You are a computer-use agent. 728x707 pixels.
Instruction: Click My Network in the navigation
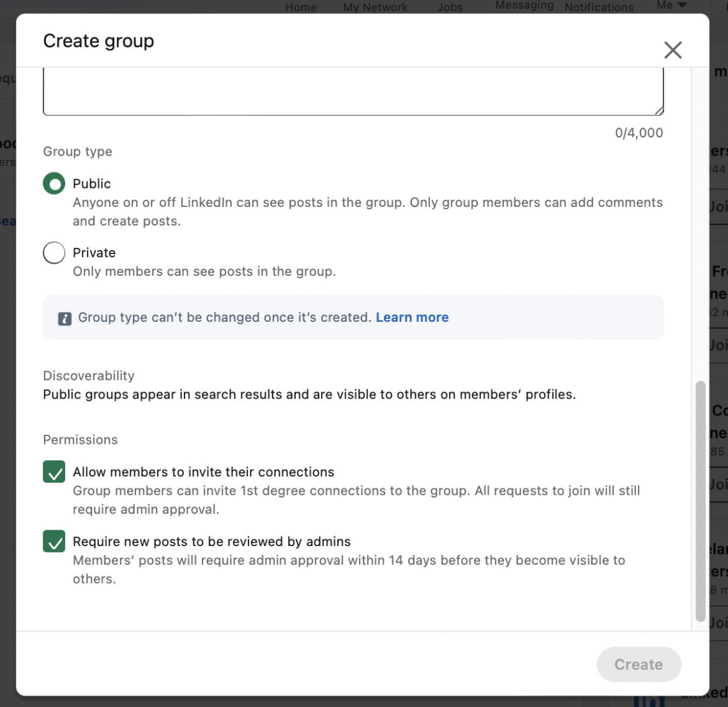click(x=375, y=7)
